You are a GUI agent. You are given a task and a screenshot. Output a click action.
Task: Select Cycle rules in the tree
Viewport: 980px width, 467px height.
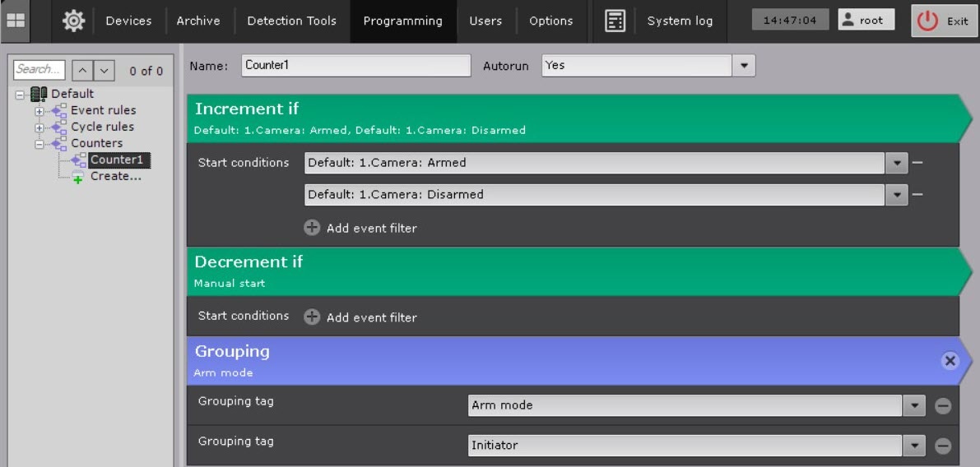pos(103,127)
